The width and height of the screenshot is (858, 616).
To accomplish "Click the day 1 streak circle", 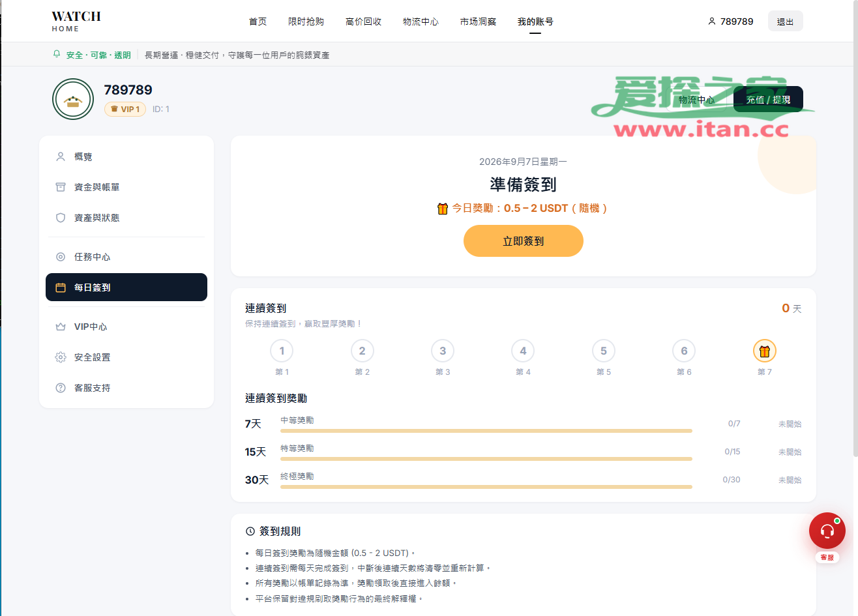I will coord(282,351).
